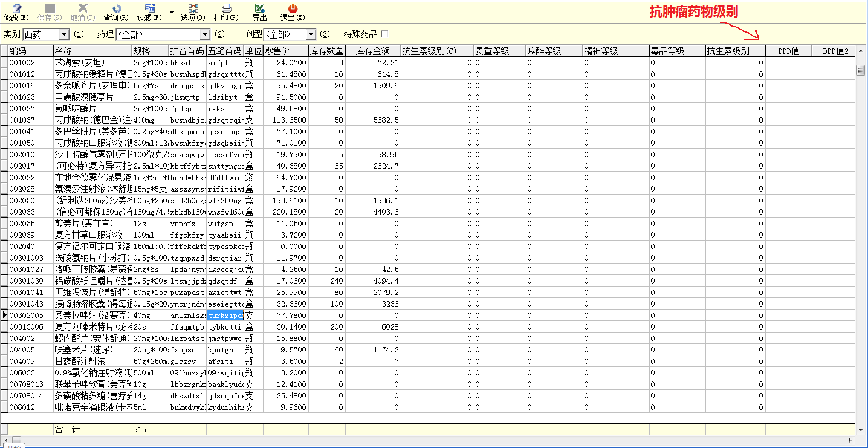The width and height of the screenshot is (868, 448).
Task: Click the drug name 奥美拉唑钠(洛赛克)
Action: 92,316
